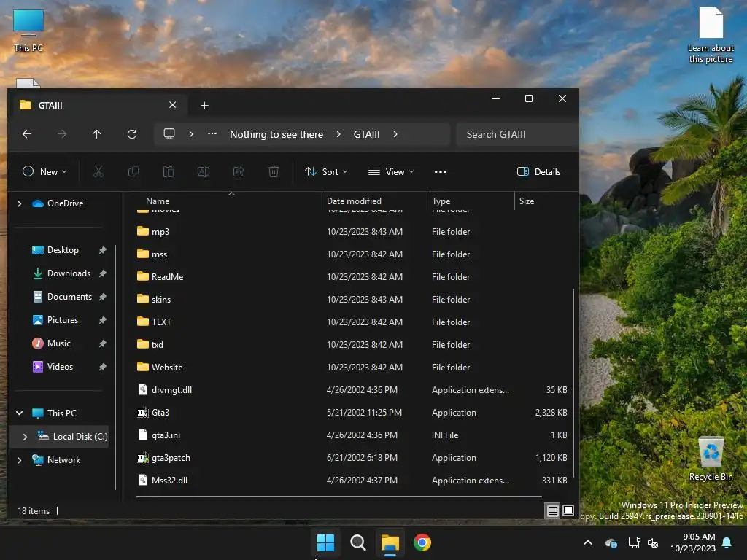The image size is (747, 560).
Task: Click the Rename toolbar icon
Action: coord(204,171)
